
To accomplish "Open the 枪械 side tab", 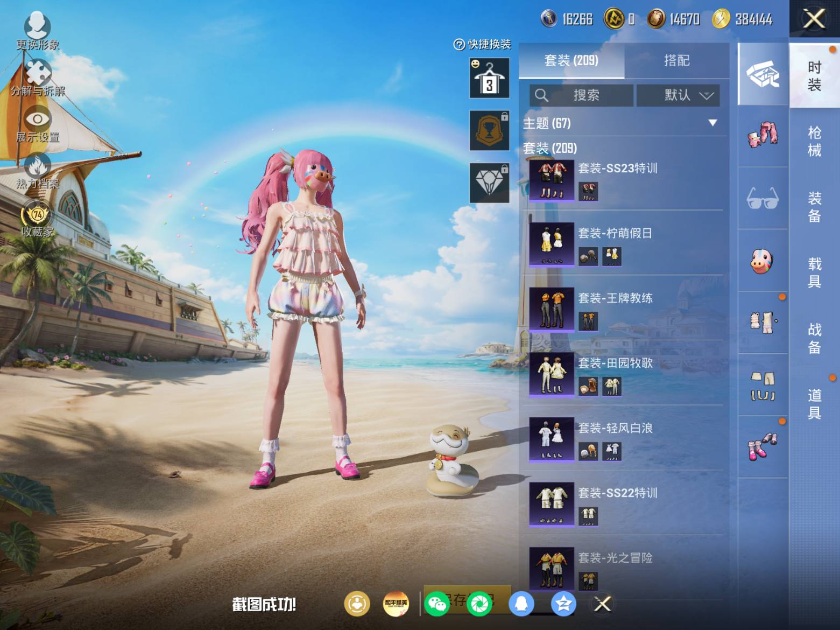I will [x=814, y=141].
